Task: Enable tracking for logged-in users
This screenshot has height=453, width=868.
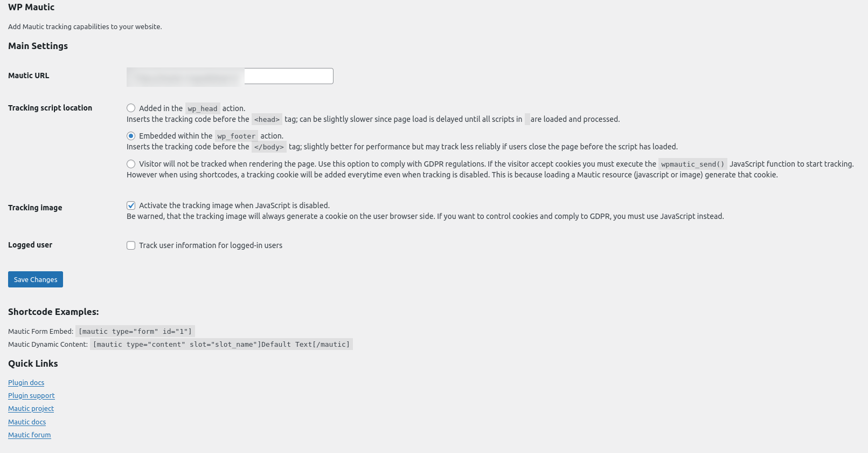Action: pyautogui.click(x=131, y=245)
